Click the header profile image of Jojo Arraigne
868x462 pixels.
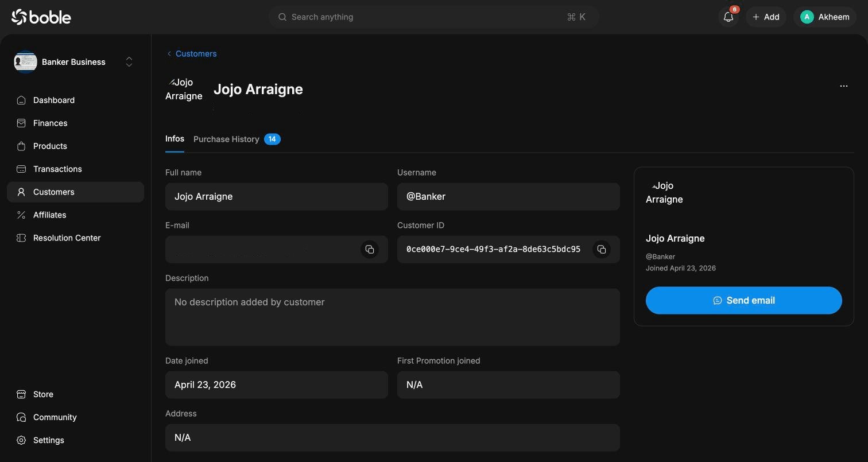[184, 90]
